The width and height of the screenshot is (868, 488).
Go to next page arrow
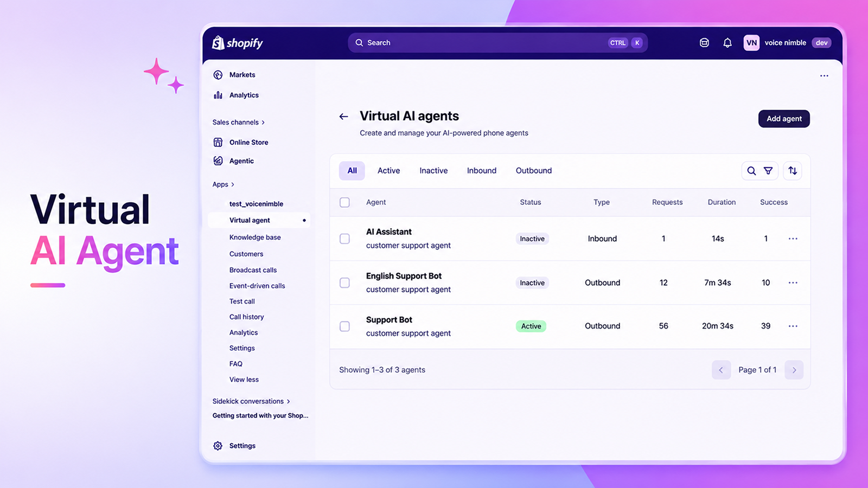click(794, 370)
